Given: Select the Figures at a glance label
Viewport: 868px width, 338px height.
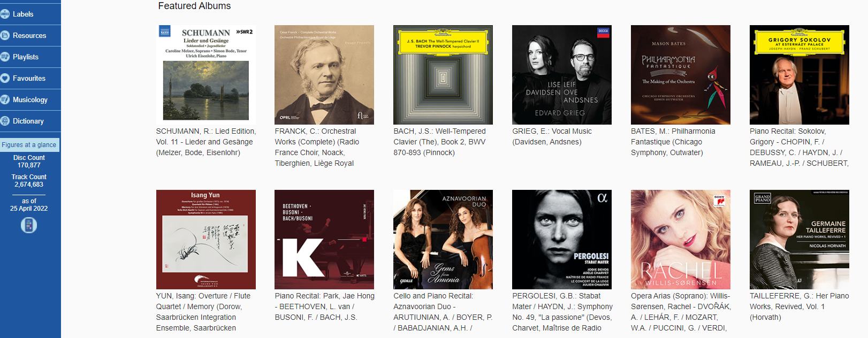Looking at the screenshot, I should pos(29,145).
